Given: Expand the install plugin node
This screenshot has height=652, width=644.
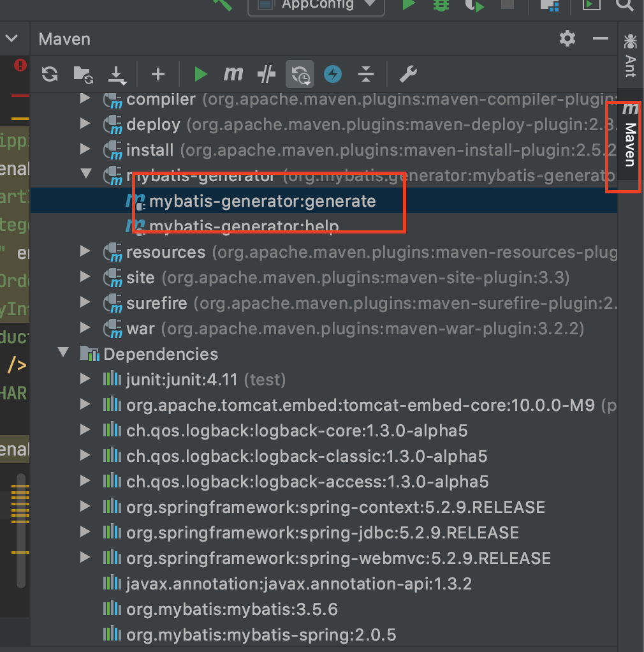Looking at the screenshot, I should (85, 149).
